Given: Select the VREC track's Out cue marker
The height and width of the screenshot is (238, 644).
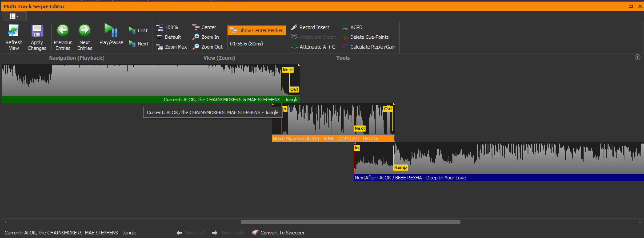Looking at the screenshot, I should pos(388,109).
